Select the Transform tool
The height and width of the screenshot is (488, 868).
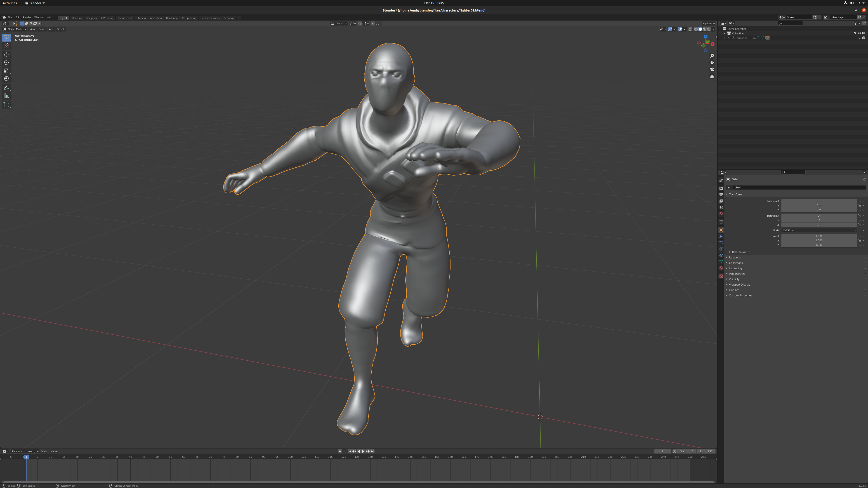(6, 78)
